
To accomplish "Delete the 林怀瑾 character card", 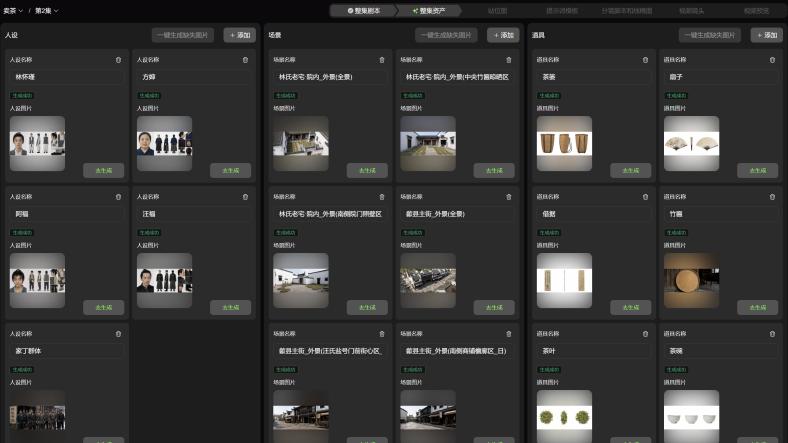I will [x=119, y=60].
